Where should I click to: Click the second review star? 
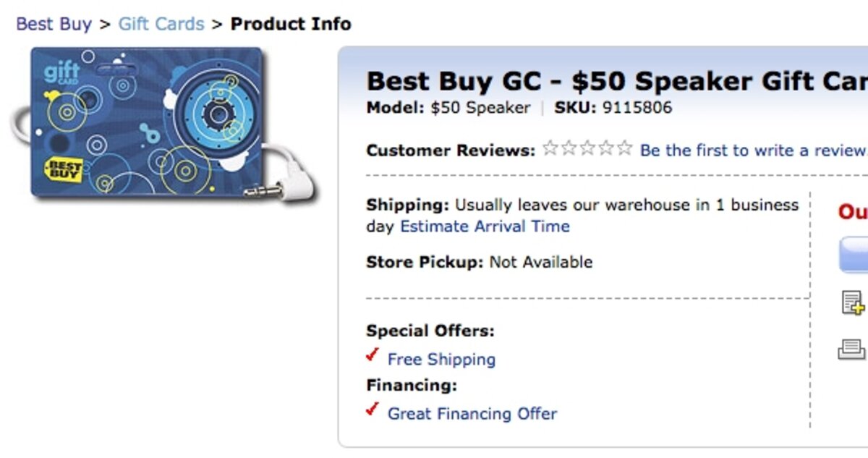[569, 149]
